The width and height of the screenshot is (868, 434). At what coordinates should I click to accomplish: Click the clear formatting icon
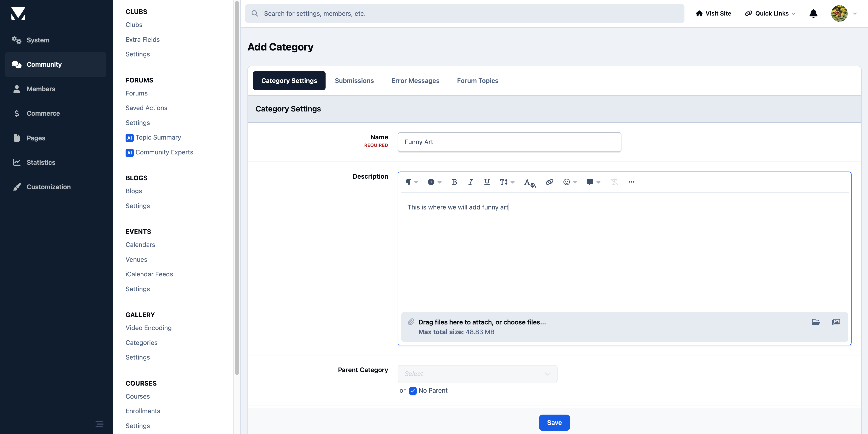[x=614, y=182]
